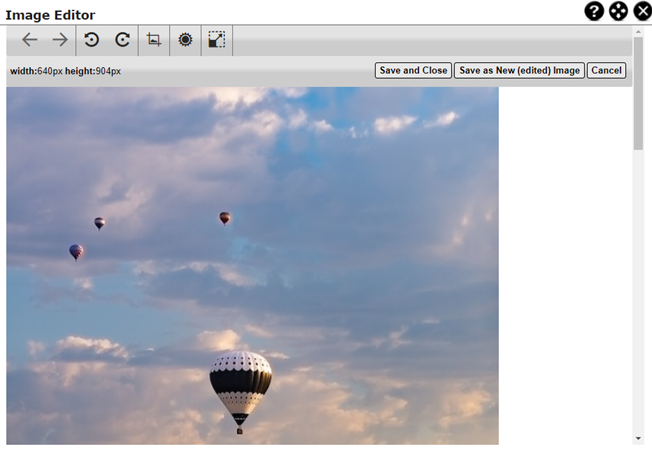Viewport: 652px width, 449px height.
Task: Click Save as New (edited) Image
Action: (x=519, y=71)
